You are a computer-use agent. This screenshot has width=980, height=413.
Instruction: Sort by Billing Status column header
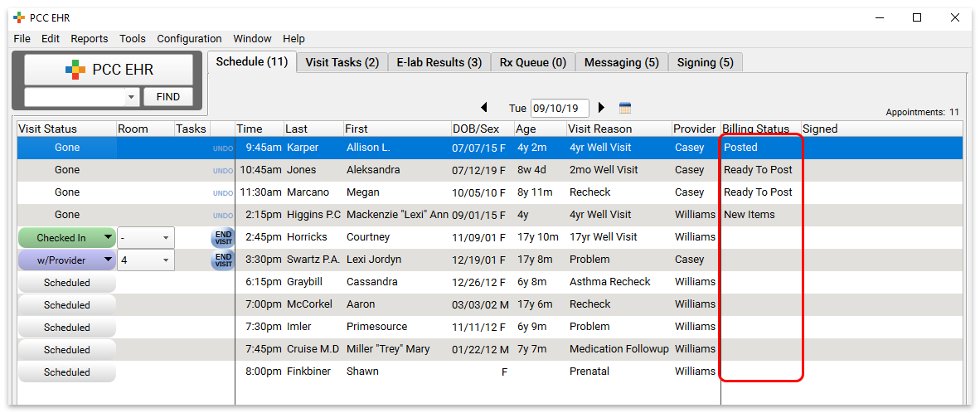[x=761, y=129]
